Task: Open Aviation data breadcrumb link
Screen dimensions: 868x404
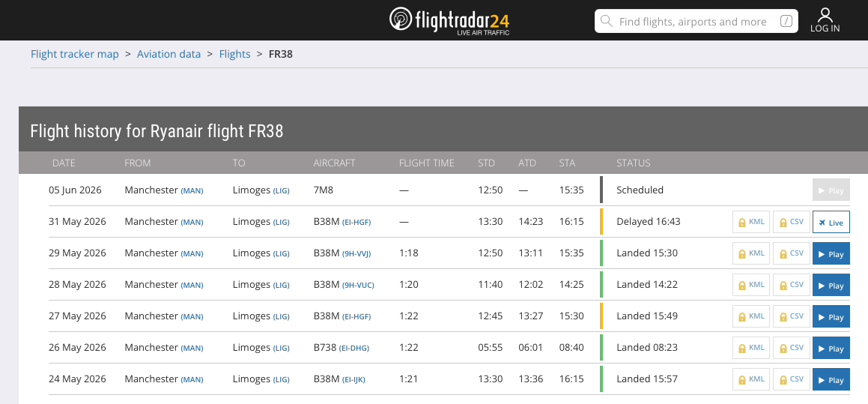Action: [x=169, y=54]
